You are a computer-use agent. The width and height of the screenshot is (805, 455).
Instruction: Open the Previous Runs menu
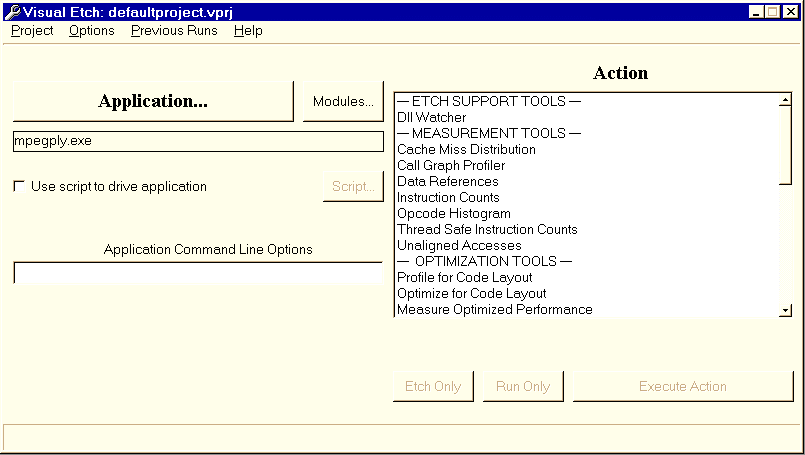point(173,31)
